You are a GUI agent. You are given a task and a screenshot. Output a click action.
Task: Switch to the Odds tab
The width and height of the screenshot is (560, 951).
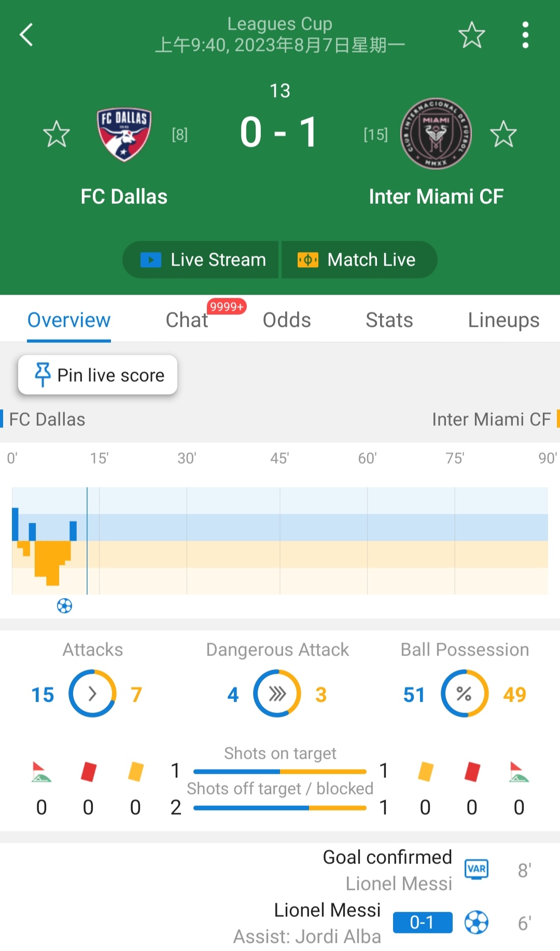click(x=287, y=320)
